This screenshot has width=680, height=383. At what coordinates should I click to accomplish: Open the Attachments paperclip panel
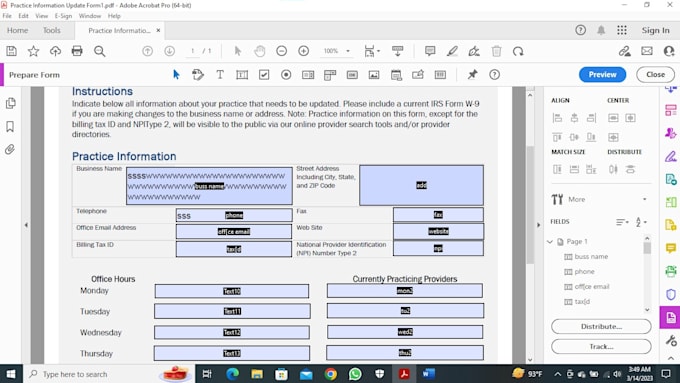pyautogui.click(x=10, y=150)
